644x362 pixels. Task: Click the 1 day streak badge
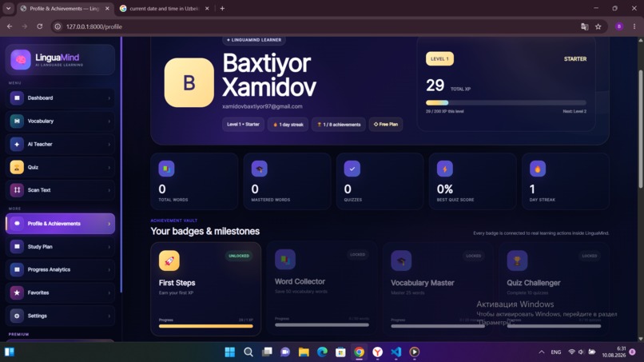288,124
